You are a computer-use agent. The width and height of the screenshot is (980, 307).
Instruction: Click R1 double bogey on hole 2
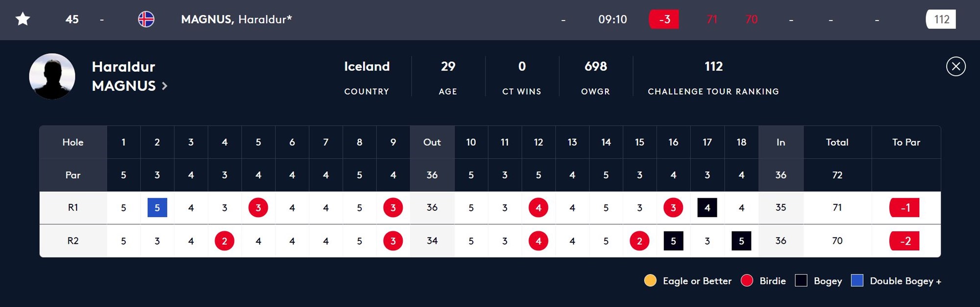pyautogui.click(x=157, y=207)
